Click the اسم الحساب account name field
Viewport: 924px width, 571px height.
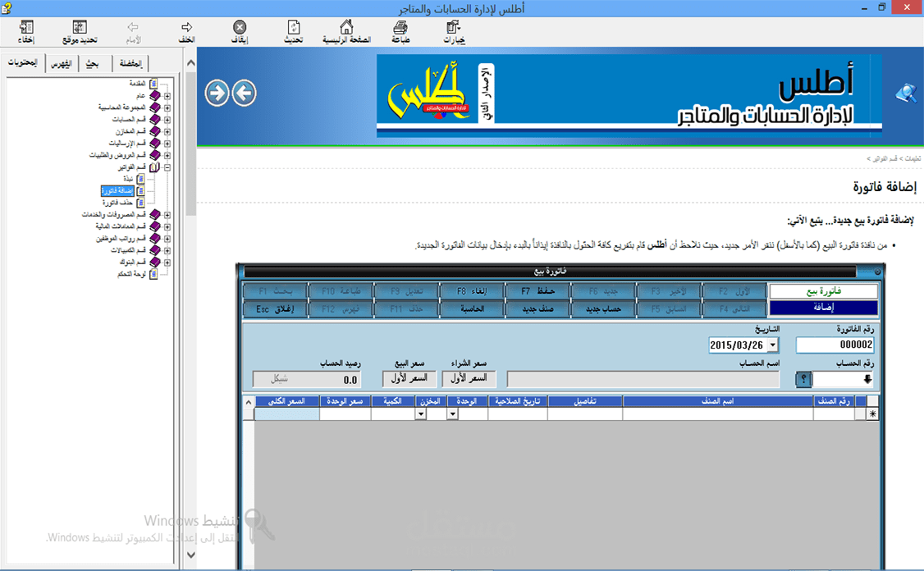pos(643,379)
